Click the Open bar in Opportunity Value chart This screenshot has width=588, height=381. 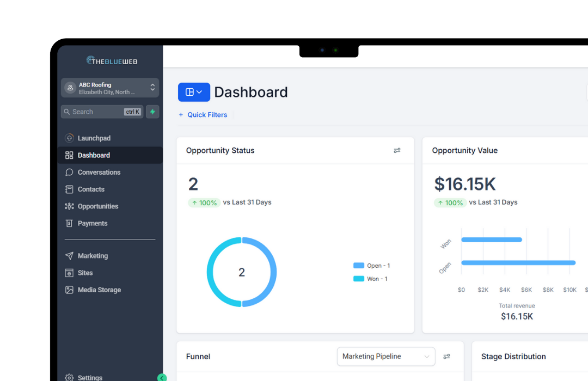518,263
